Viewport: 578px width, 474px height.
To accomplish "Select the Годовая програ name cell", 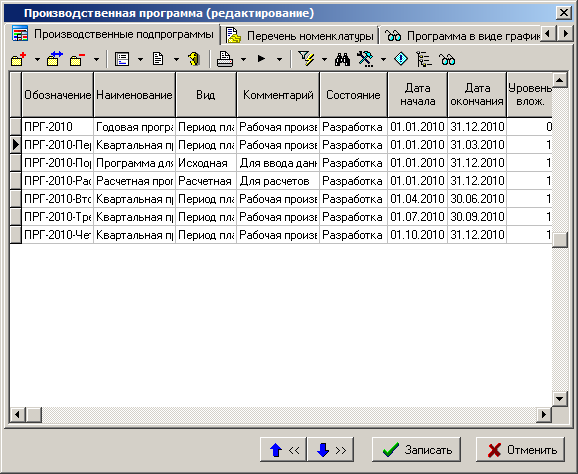I will pos(135,127).
